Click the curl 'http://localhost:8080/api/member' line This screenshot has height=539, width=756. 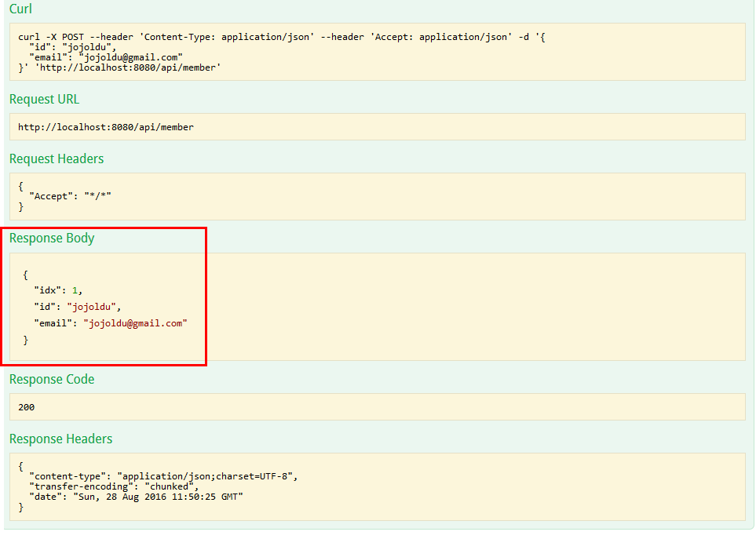(119, 68)
